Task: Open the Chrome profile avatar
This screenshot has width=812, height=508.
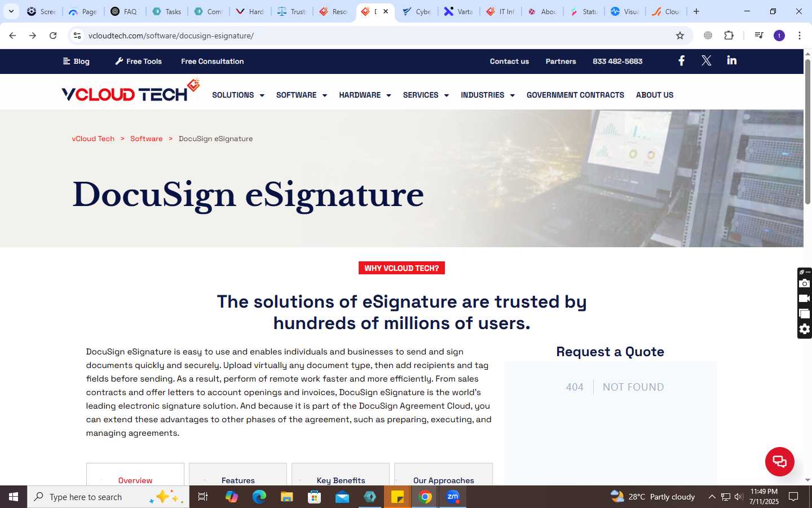Action: 779,36
